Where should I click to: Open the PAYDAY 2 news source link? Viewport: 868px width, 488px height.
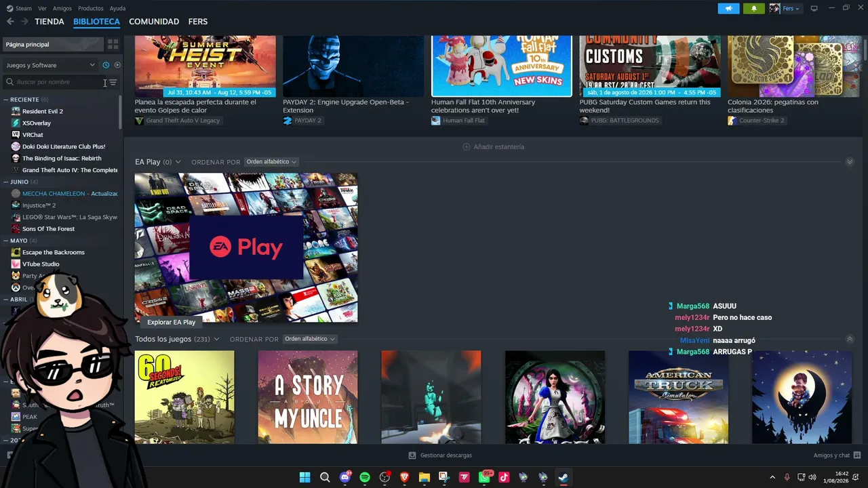(x=302, y=121)
